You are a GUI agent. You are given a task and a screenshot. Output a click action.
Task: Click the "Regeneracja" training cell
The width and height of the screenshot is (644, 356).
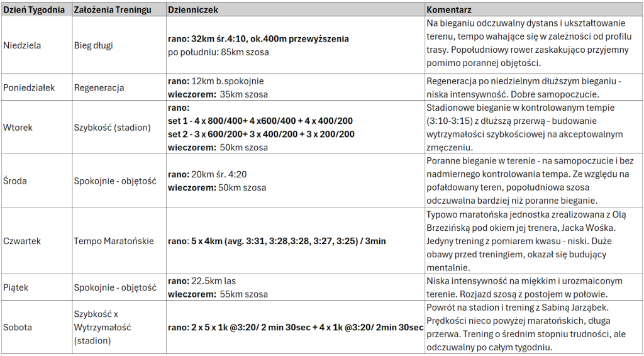99,87
